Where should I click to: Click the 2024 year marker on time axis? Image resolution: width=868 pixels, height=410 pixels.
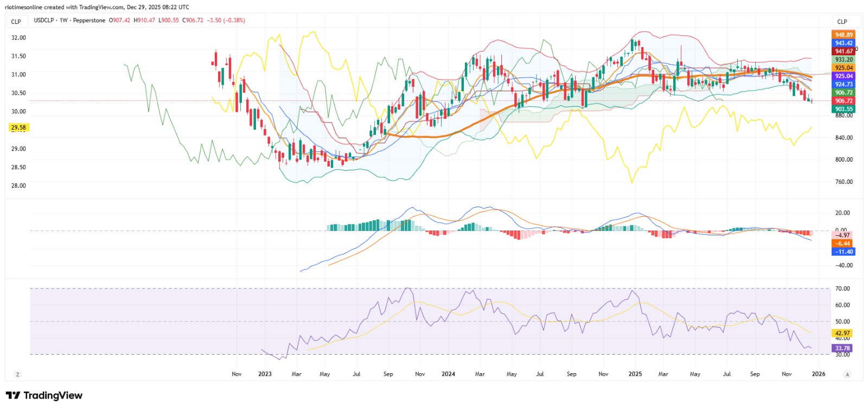click(448, 374)
